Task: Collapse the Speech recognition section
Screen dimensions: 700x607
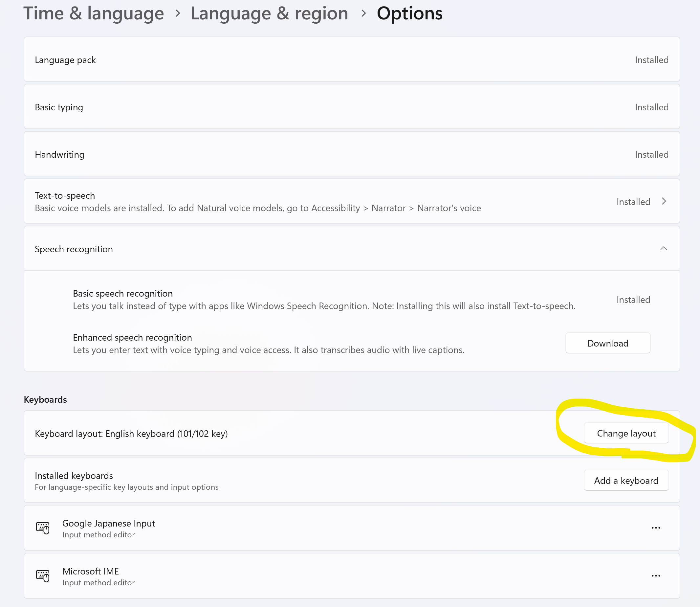Action: (664, 249)
